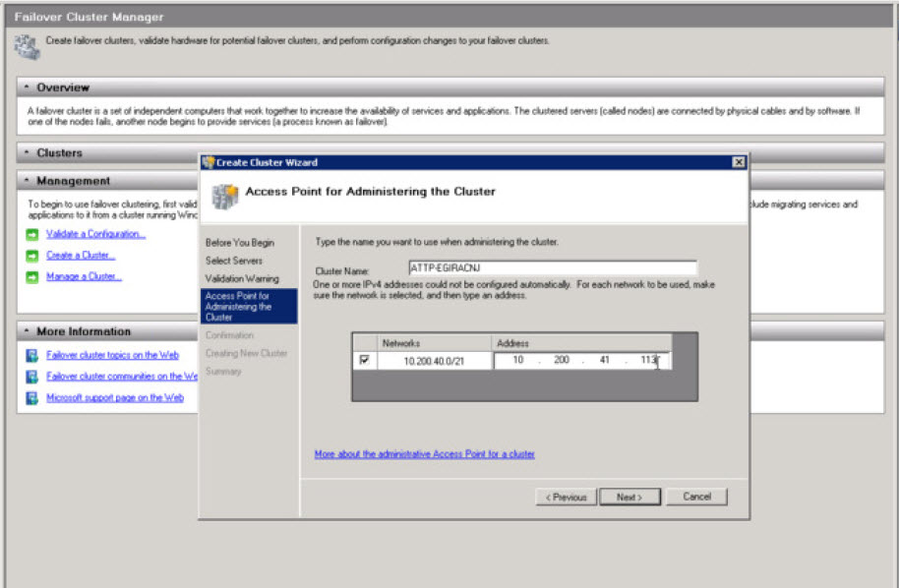Image resolution: width=899 pixels, height=588 pixels.
Task: Collapse the More Information section
Action: (27, 331)
